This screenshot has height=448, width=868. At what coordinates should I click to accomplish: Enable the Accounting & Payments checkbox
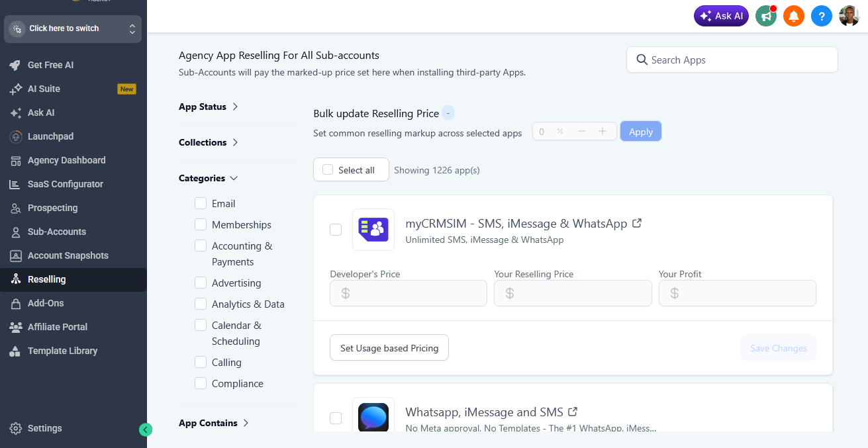201,246
